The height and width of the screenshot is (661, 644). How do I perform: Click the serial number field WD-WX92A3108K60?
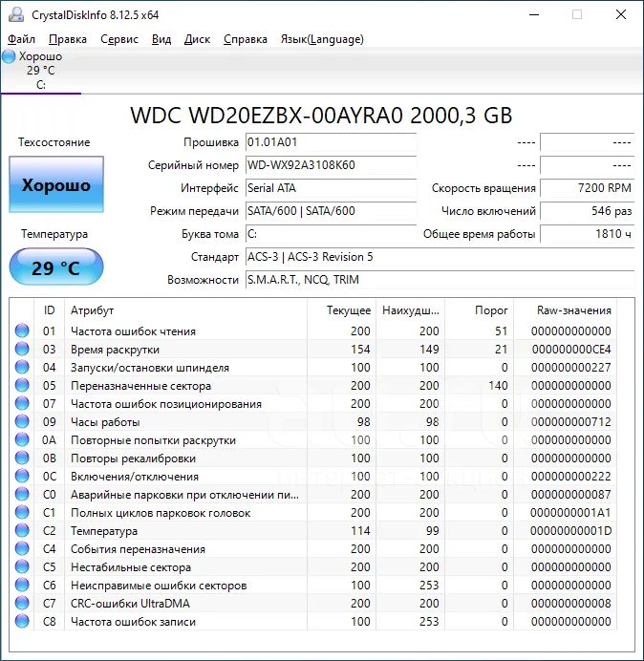pos(331,165)
